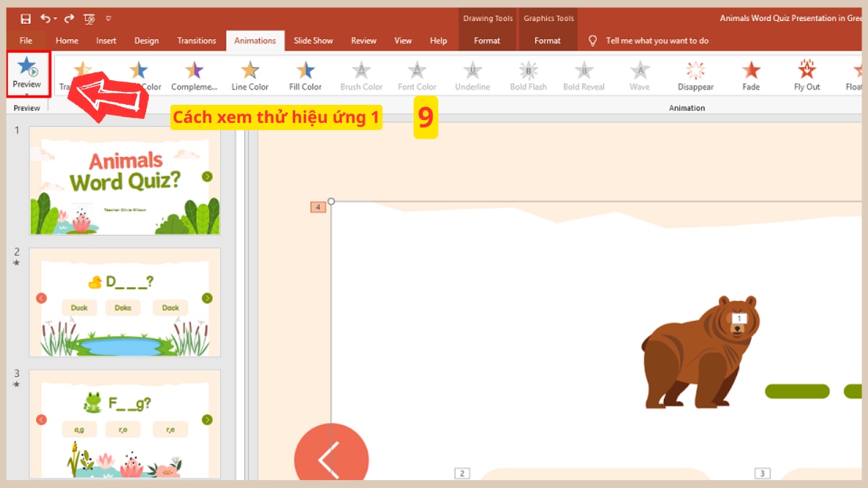Select the Complementary Color animation
The height and width of the screenshot is (488, 868).
click(x=195, y=74)
